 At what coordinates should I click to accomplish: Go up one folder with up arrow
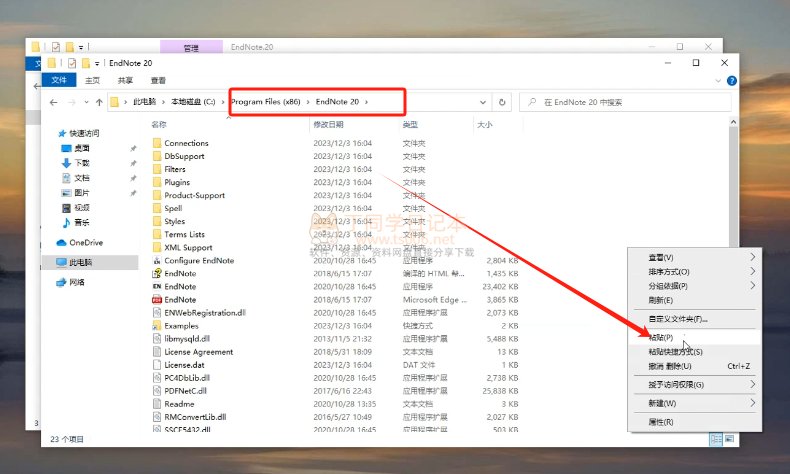[99, 102]
